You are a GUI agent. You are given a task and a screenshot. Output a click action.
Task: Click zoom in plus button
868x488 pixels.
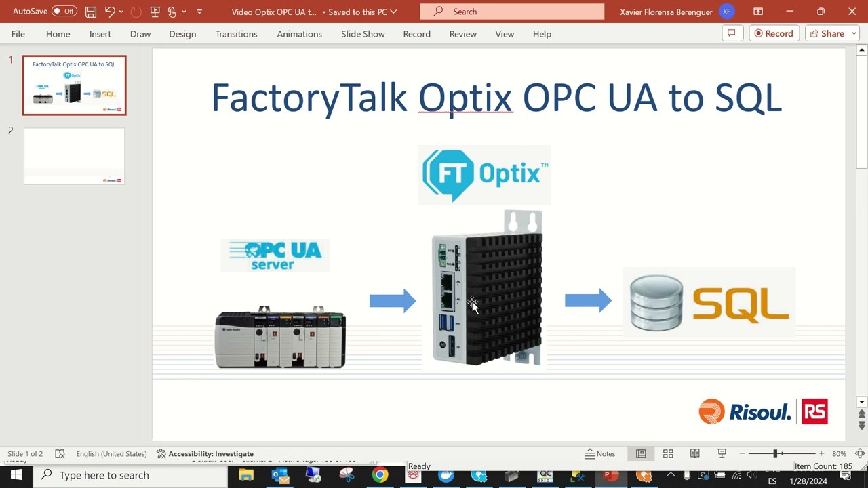point(821,454)
